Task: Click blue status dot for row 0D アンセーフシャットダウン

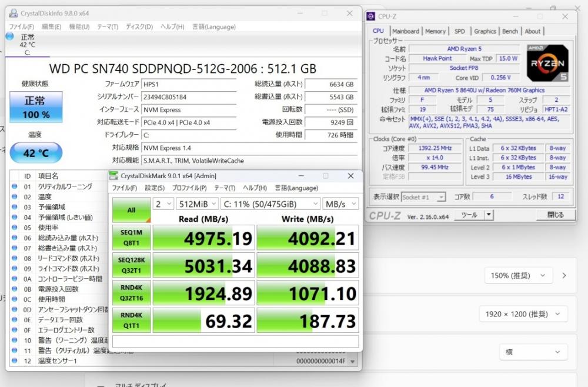Action: 15,309
